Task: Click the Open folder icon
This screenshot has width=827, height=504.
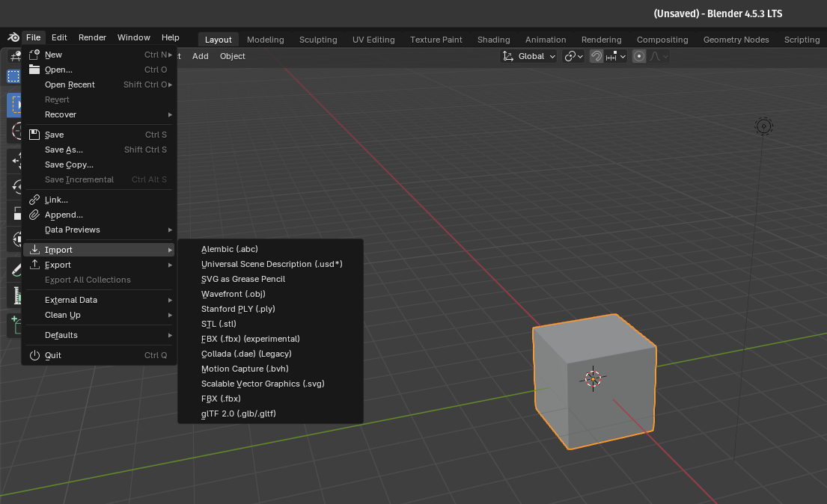Action: tap(34, 70)
